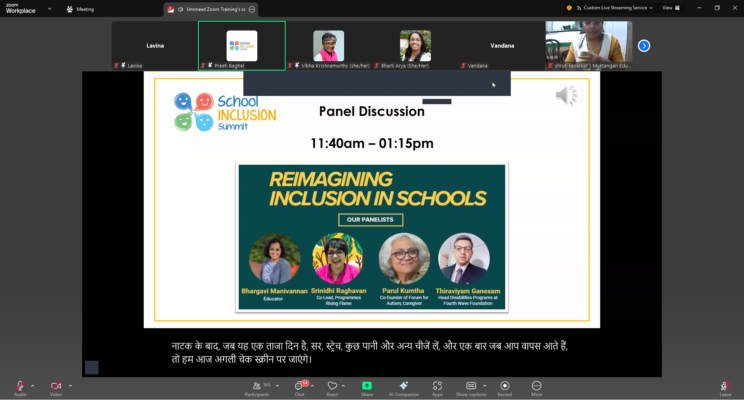This screenshot has height=400, width=744.
Task: Leave the meeting
Action: click(725, 388)
